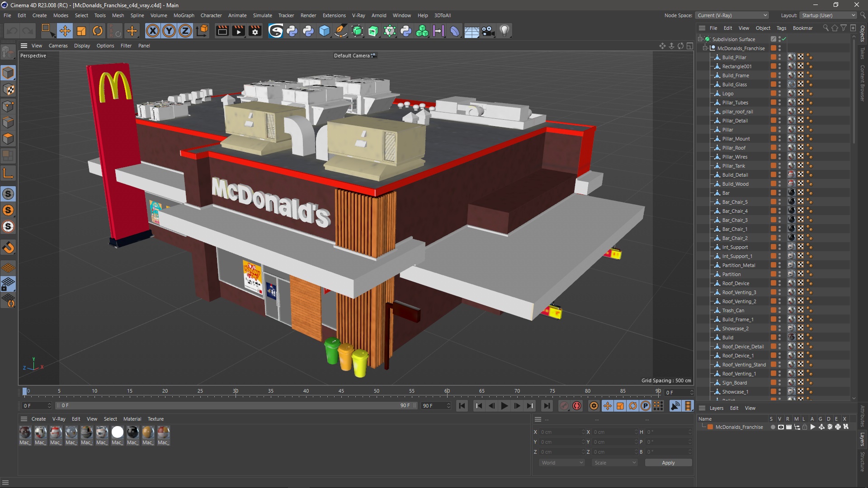This screenshot has height=488, width=868.
Task: Open the Scale mode dropdown
Action: 615,463
